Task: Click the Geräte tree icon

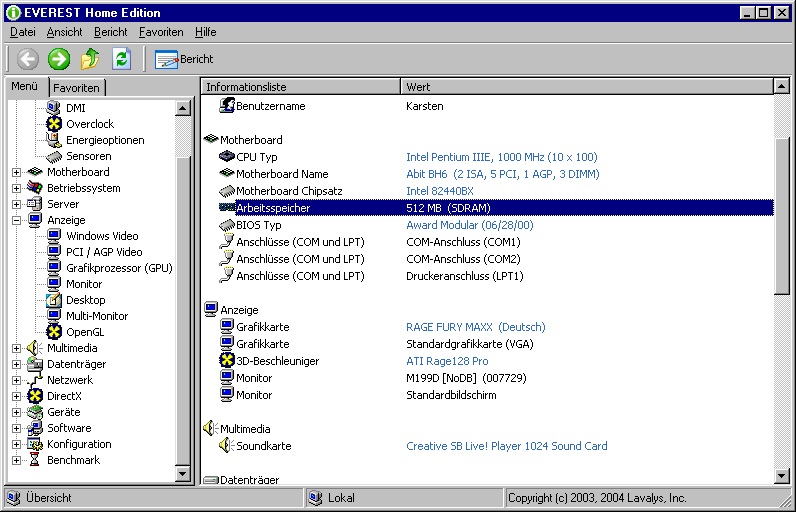Action: 35,412
